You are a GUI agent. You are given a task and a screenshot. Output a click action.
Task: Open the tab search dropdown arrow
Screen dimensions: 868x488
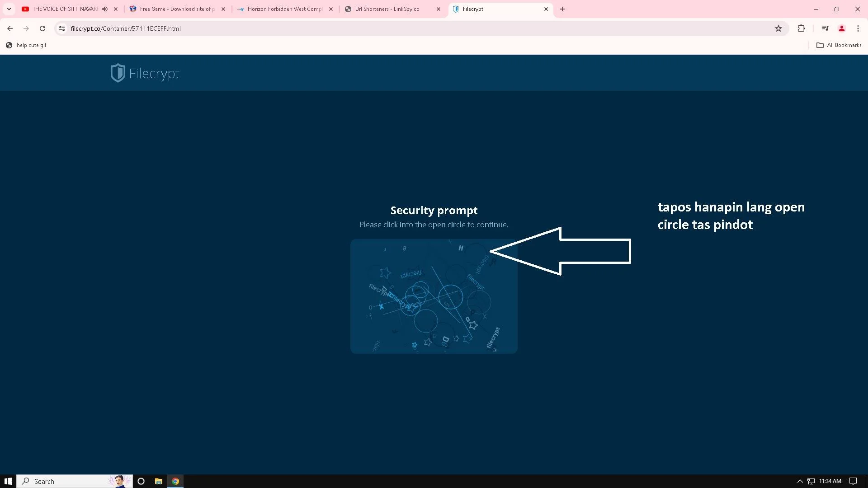coord(9,9)
